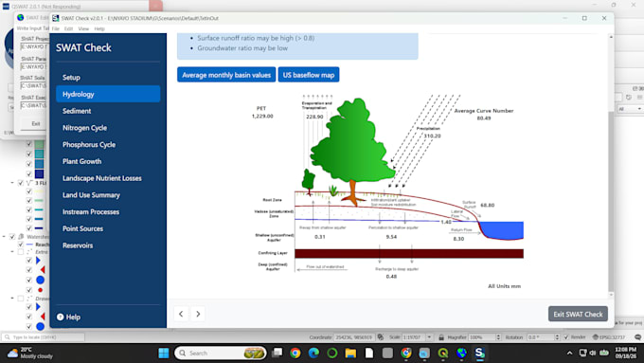The image size is (644, 363).
Task: Uncheck the box beside the red dot symbol
Action: pyautogui.click(x=28, y=290)
